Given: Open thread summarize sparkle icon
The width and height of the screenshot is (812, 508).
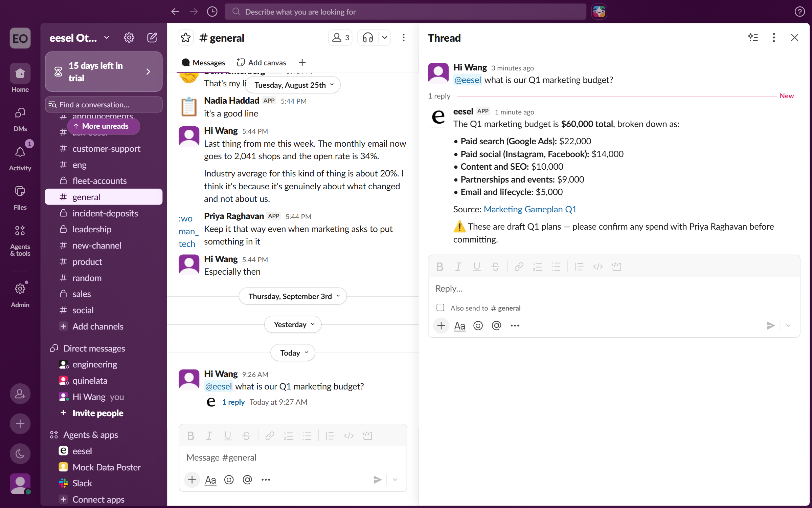Looking at the screenshot, I should (753, 38).
